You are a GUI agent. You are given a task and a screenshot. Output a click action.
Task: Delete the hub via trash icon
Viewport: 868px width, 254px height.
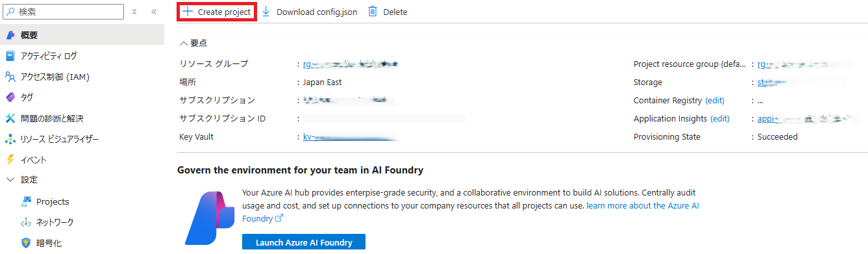pyautogui.click(x=388, y=12)
